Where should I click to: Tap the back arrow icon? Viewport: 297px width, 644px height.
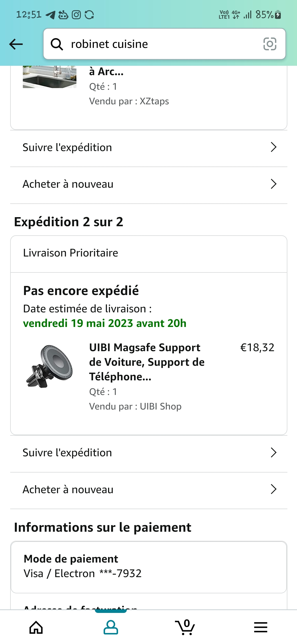click(x=16, y=44)
